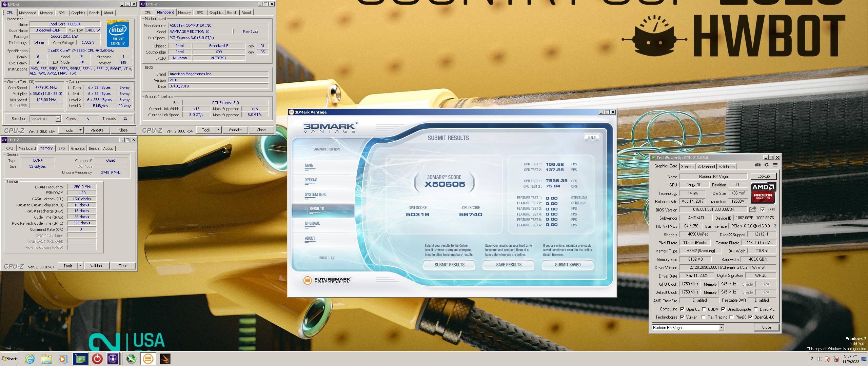Click the Futuremark Corporation logo
This screenshot has width=868, height=366.
[327, 280]
